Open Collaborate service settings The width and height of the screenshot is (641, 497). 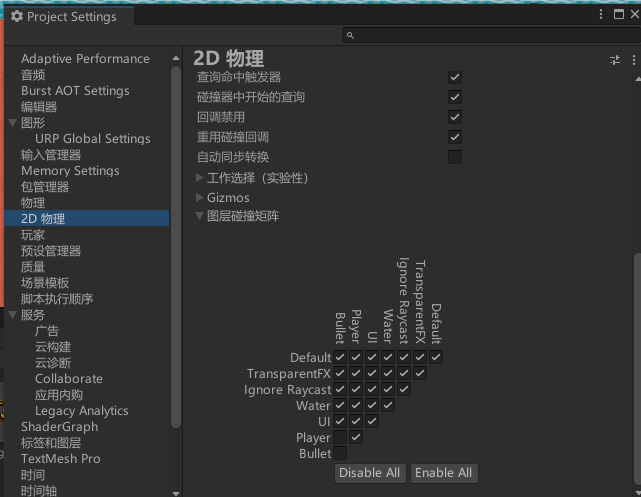click(69, 379)
